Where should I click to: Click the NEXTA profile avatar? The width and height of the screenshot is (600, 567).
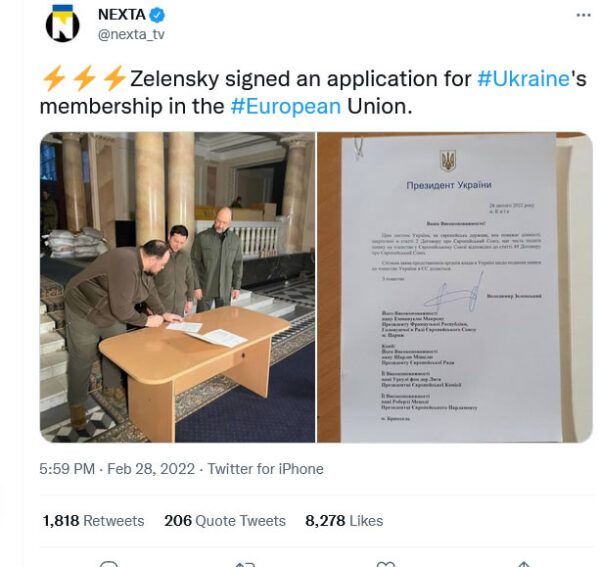tap(62, 23)
